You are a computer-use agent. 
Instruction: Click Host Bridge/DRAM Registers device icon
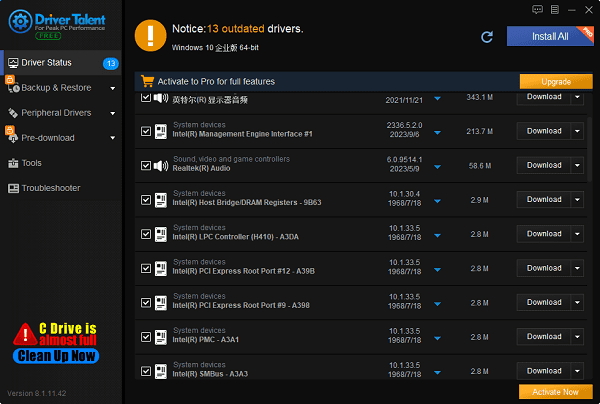pyautogui.click(x=161, y=200)
